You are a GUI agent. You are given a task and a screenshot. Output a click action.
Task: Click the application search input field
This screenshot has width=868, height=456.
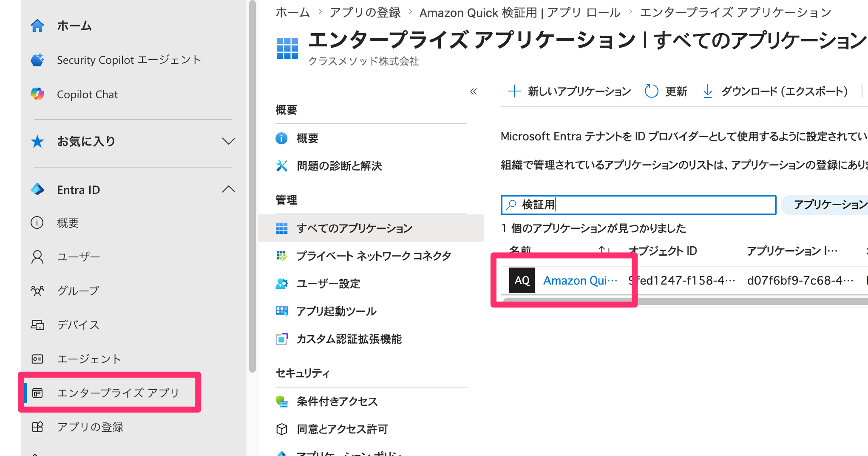tap(638, 205)
